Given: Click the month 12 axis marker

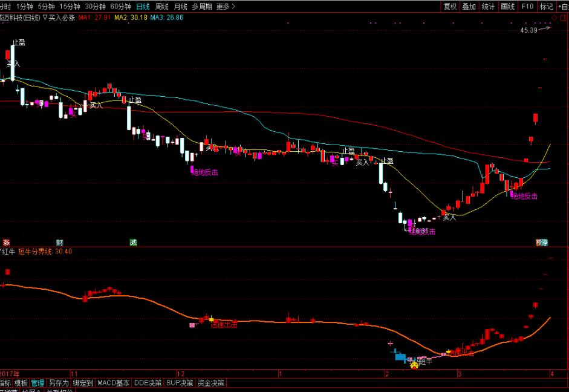Looking at the screenshot, I should tap(180, 373).
